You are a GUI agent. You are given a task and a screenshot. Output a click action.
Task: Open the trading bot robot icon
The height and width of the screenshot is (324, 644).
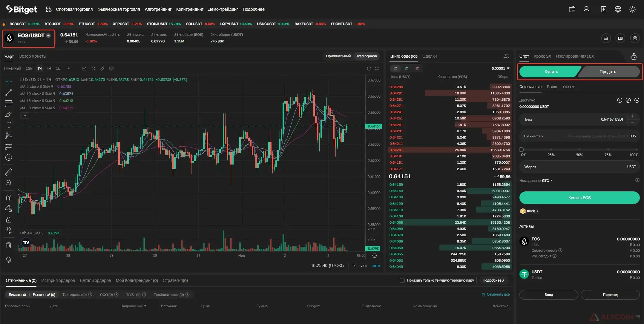[x=634, y=56]
